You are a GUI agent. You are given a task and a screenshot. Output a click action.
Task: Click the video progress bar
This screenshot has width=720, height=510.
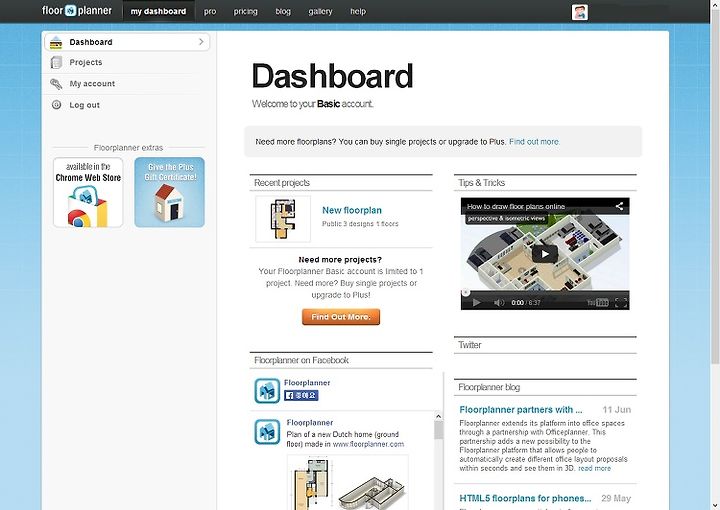545,292
